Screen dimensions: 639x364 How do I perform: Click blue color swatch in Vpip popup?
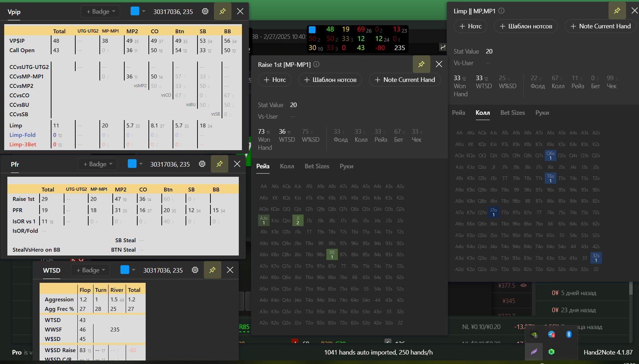(135, 11)
